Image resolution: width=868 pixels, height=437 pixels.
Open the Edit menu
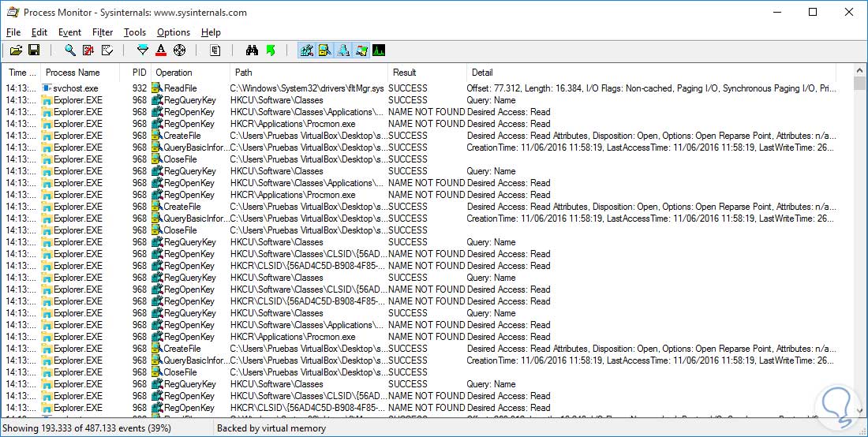[x=39, y=32]
